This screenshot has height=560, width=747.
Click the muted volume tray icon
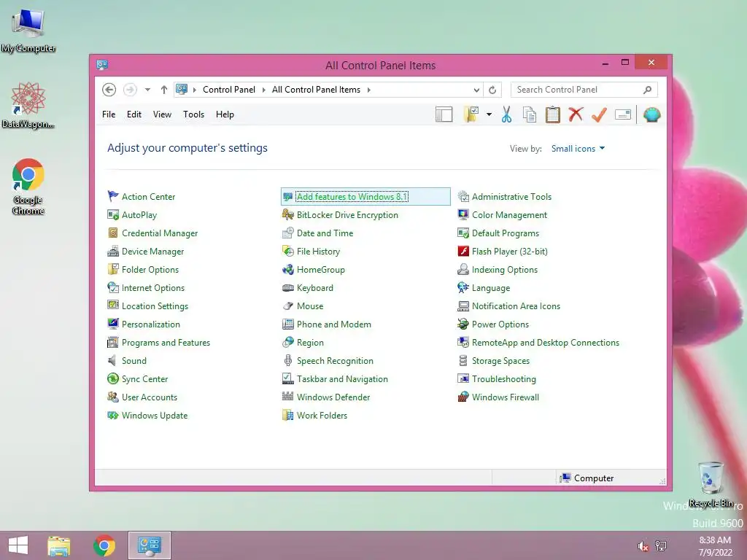click(643, 546)
